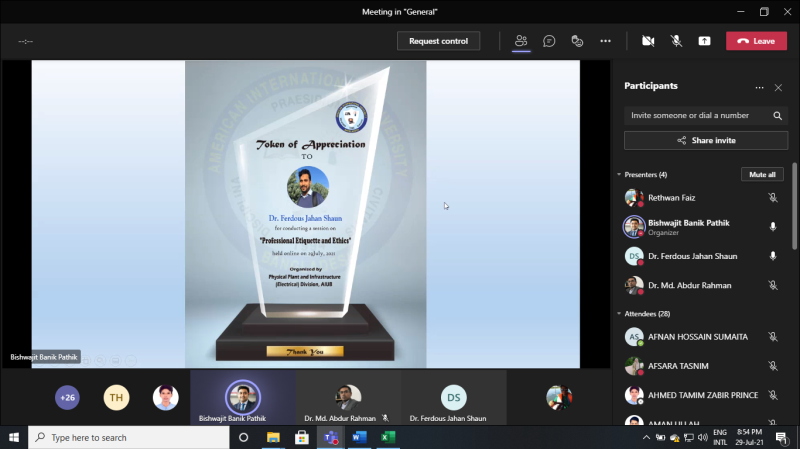Click the Mute all button
The image size is (800, 449).
coord(761,174)
